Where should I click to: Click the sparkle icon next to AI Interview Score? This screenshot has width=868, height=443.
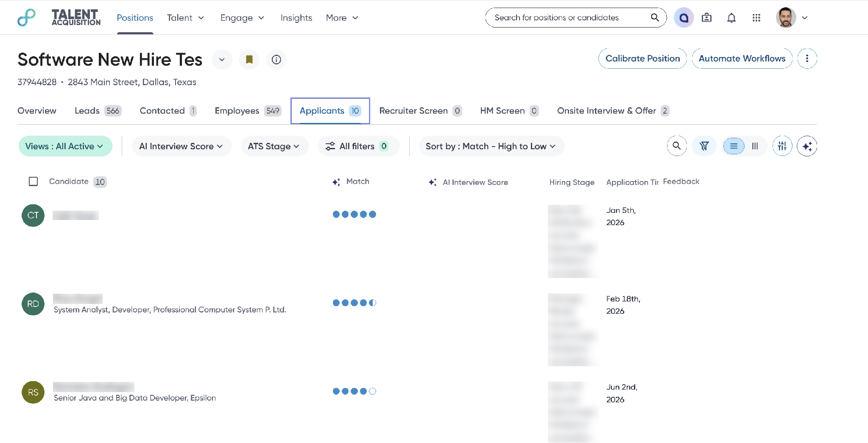click(433, 182)
